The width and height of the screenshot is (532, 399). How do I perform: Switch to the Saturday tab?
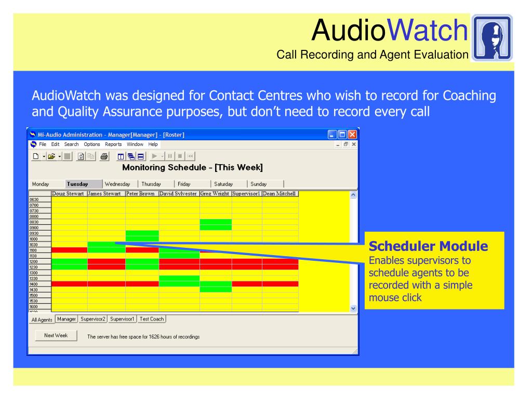[229, 184]
